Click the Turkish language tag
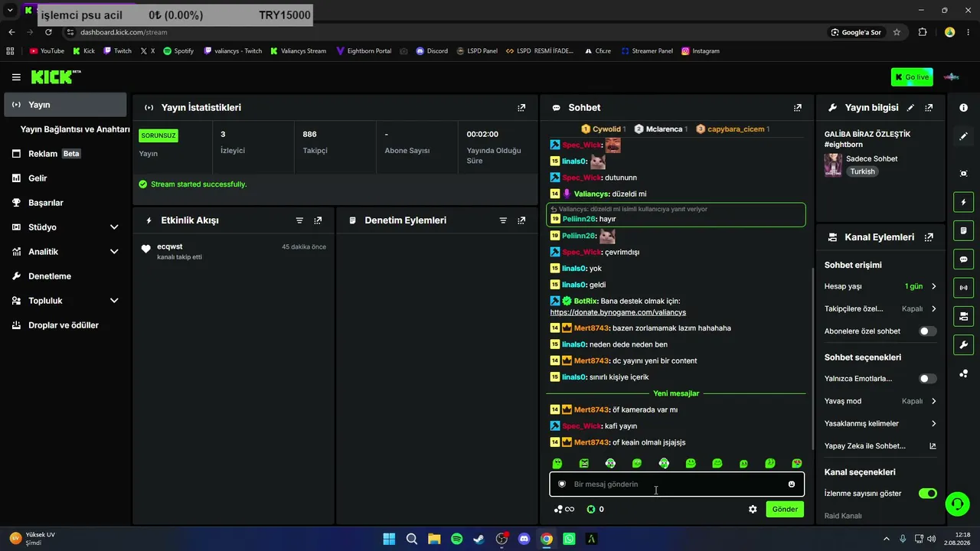 point(862,171)
